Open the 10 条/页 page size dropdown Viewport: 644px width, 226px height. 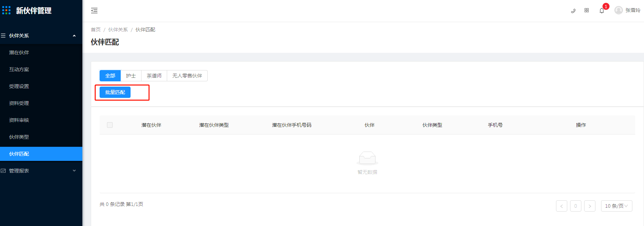pyautogui.click(x=617, y=206)
